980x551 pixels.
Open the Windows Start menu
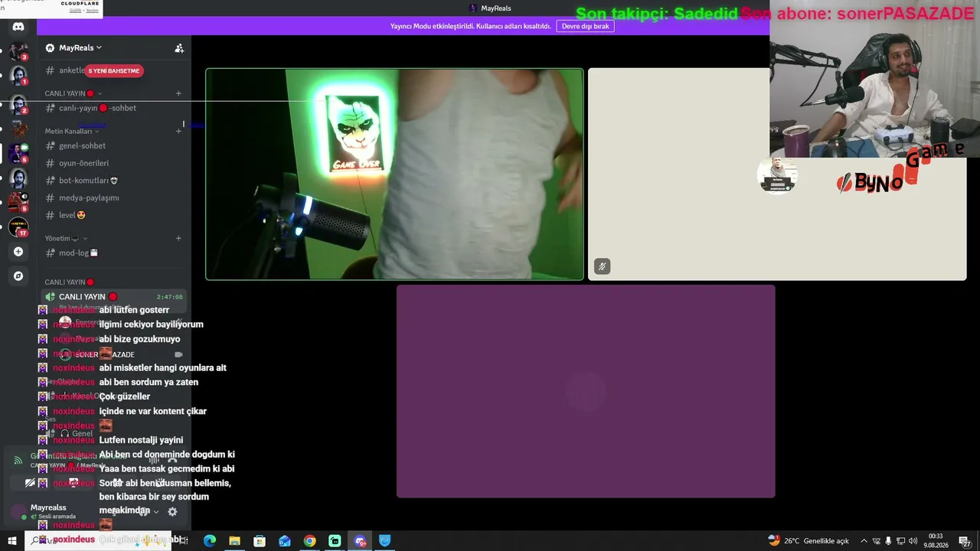coord(12,541)
